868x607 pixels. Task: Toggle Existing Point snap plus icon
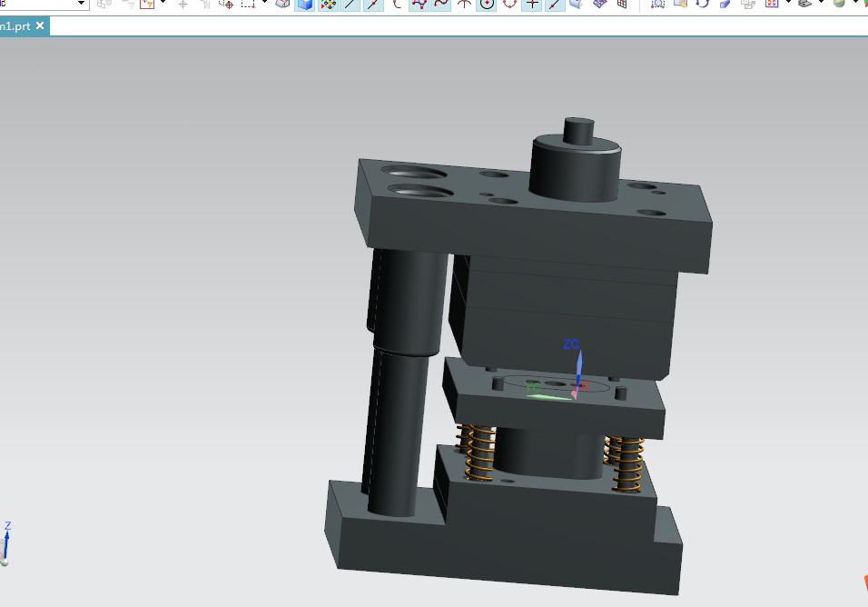(532, 5)
